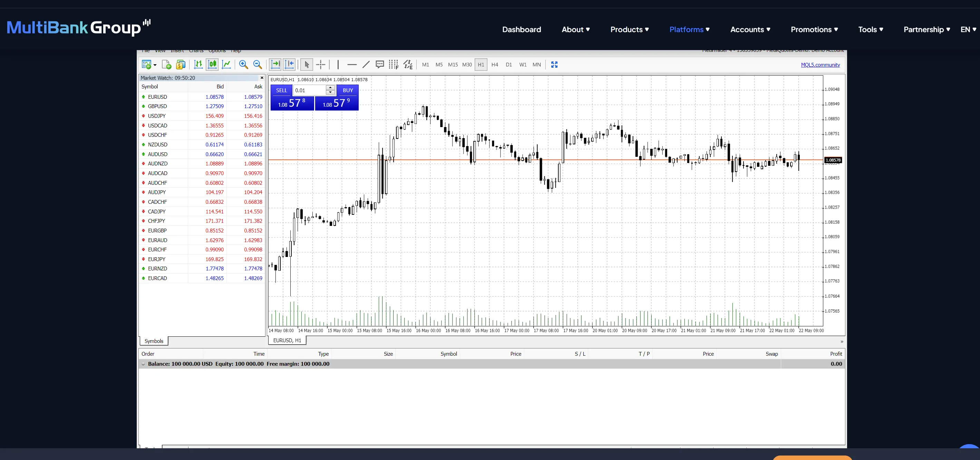Expand the Promotions menu
Viewport: 980px width, 460px height.
[x=814, y=29]
